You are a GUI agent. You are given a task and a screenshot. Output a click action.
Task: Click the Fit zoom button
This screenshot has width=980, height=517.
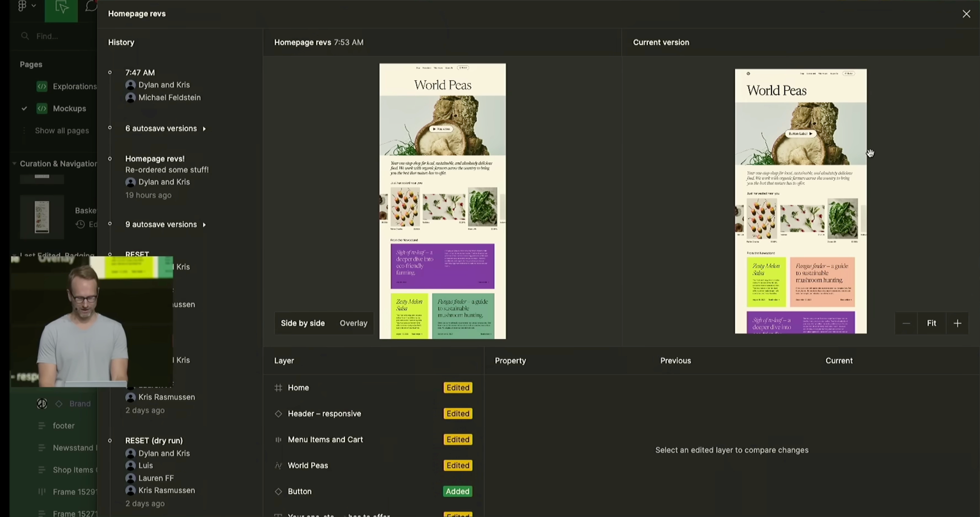click(x=931, y=323)
